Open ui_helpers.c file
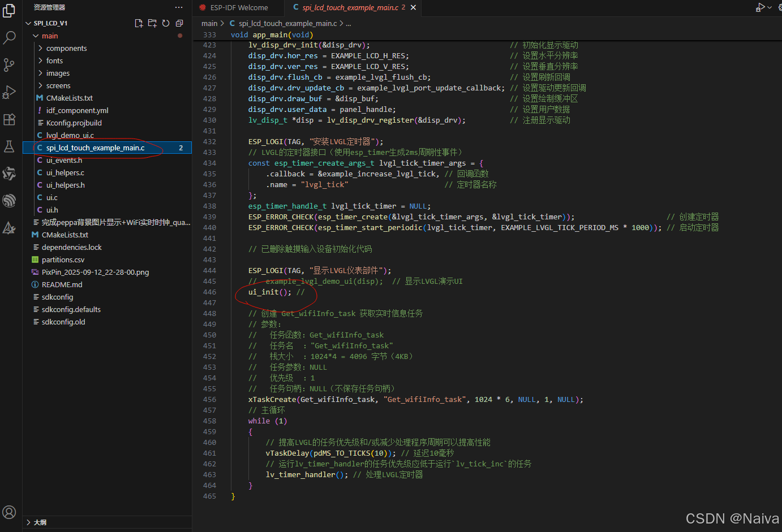Screen dimensions: 782x532 (x=108, y=172)
